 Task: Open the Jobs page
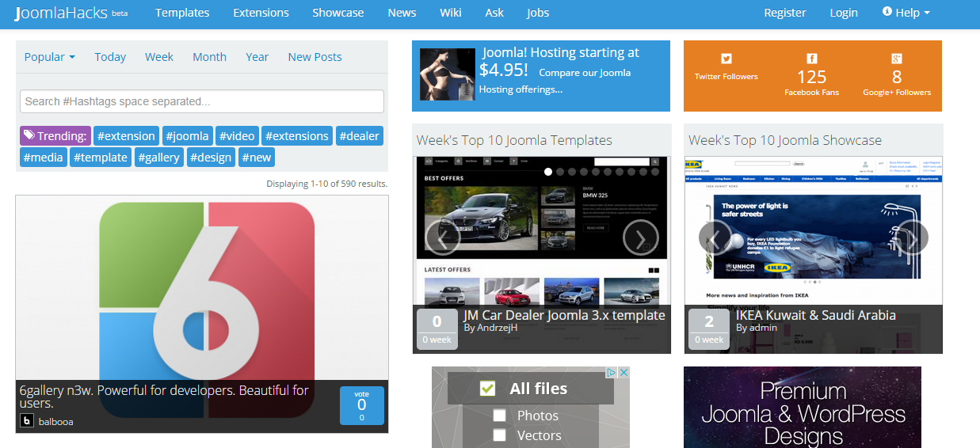tap(538, 13)
